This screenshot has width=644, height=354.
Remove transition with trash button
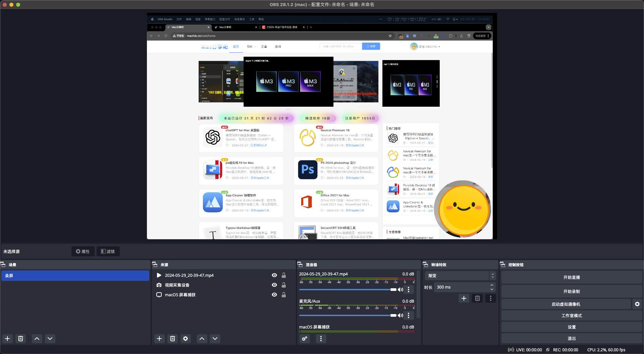click(477, 298)
